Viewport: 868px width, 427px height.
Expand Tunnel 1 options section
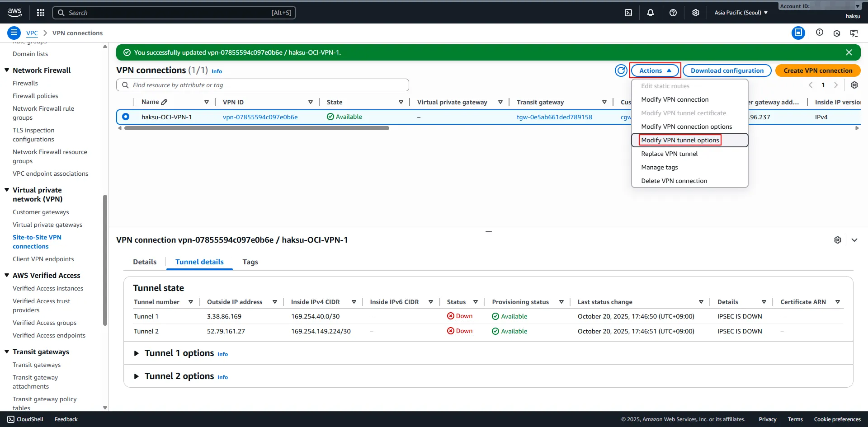(x=137, y=353)
